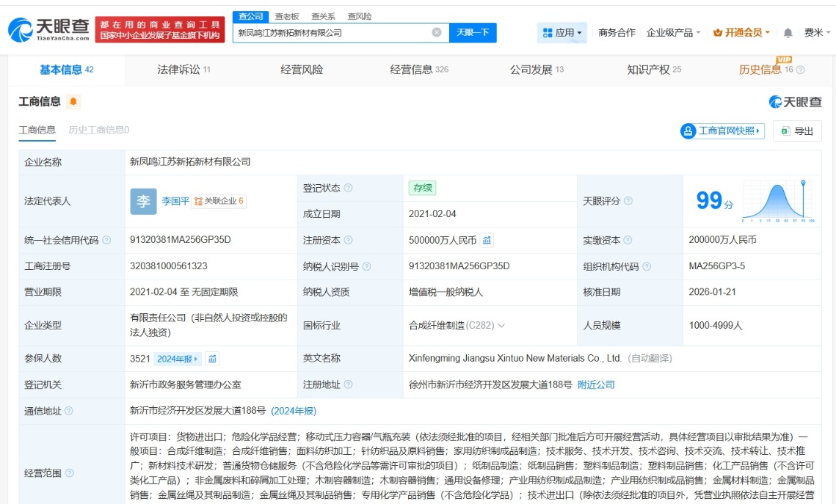The height and width of the screenshot is (504, 836).
Task: Click the 导出 export button
Action: tap(797, 131)
